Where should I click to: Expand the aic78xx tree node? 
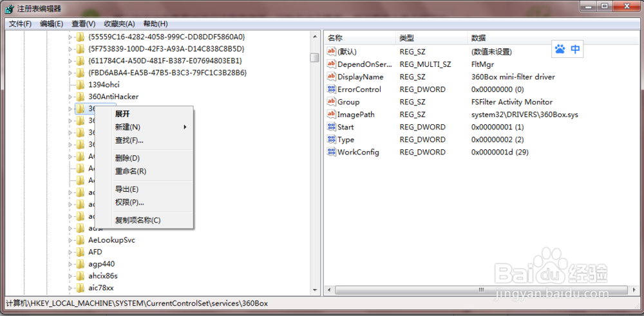70,288
